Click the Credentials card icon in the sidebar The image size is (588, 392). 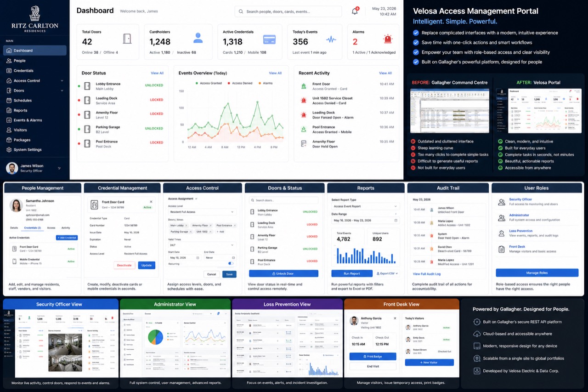pyautogui.click(x=9, y=71)
